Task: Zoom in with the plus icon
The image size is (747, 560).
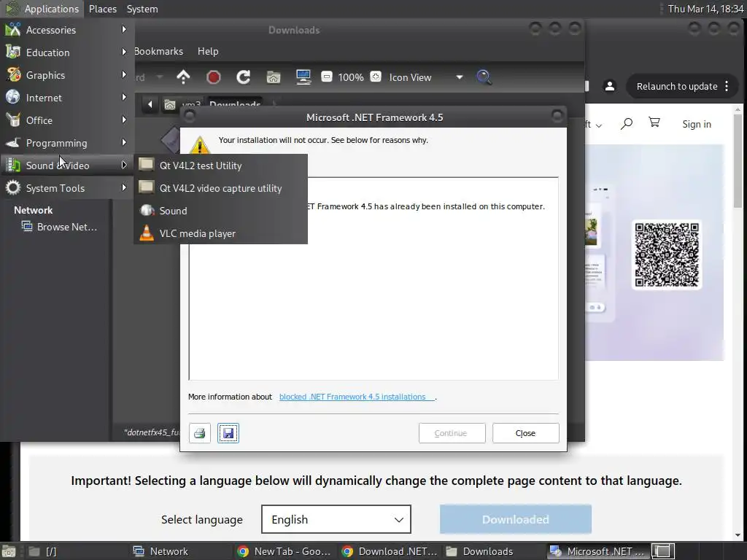Action: 376,77
